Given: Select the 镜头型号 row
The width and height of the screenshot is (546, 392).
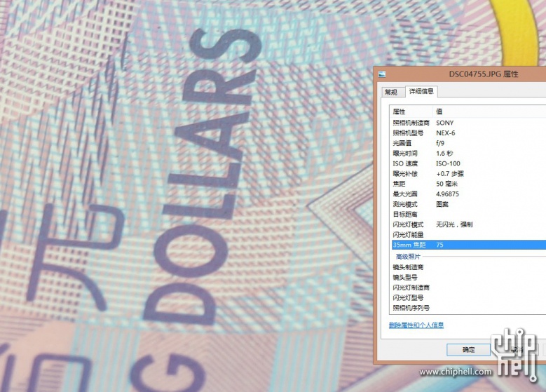Looking at the screenshot, I should pos(469,278).
